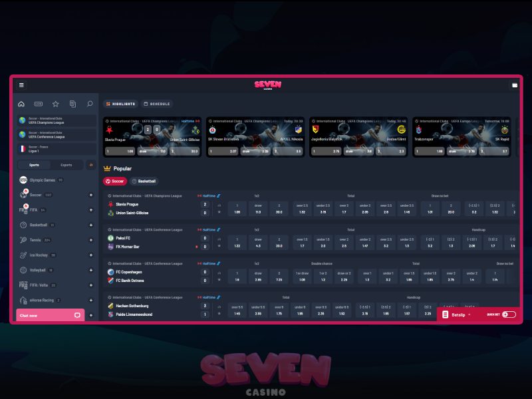Switch to the Schedule tab
This screenshot has height=399, width=532.
click(x=157, y=104)
